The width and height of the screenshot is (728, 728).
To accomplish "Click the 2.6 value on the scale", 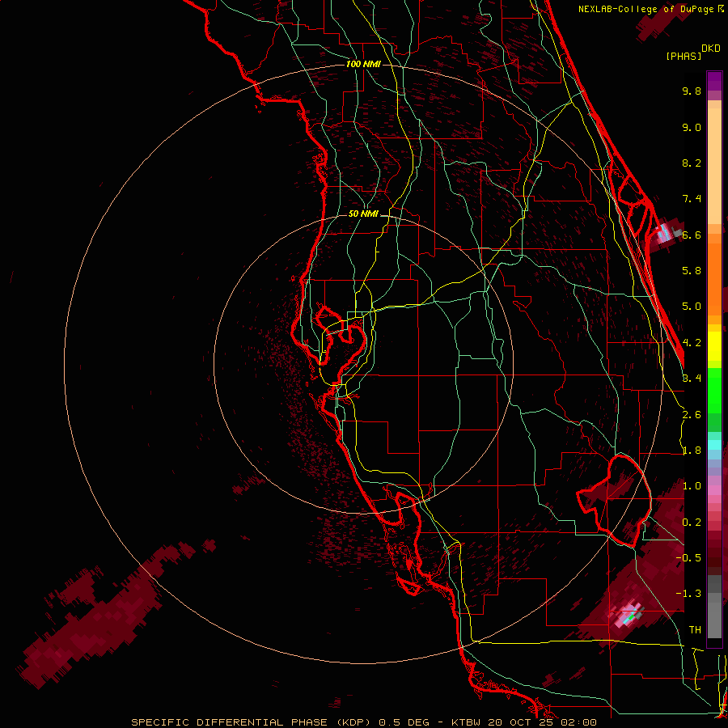I will tap(692, 415).
